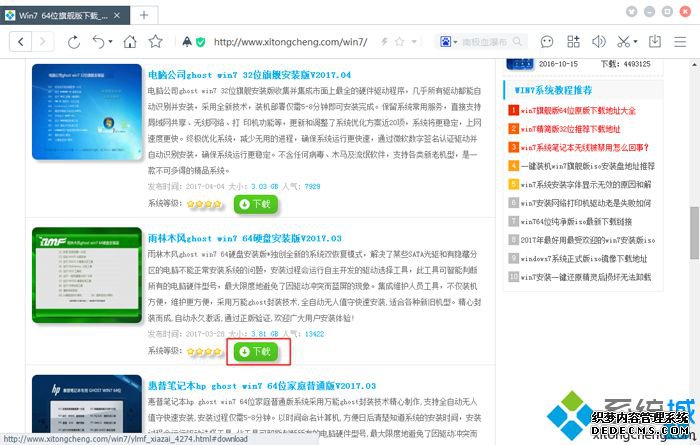Click the green security shield icon

pos(201,42)
